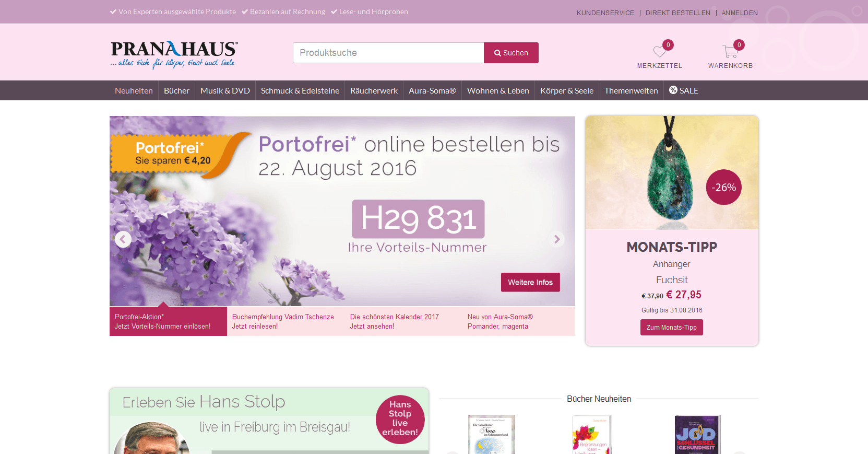Focus the Produktsuche search field

click(x=388, y=53)
